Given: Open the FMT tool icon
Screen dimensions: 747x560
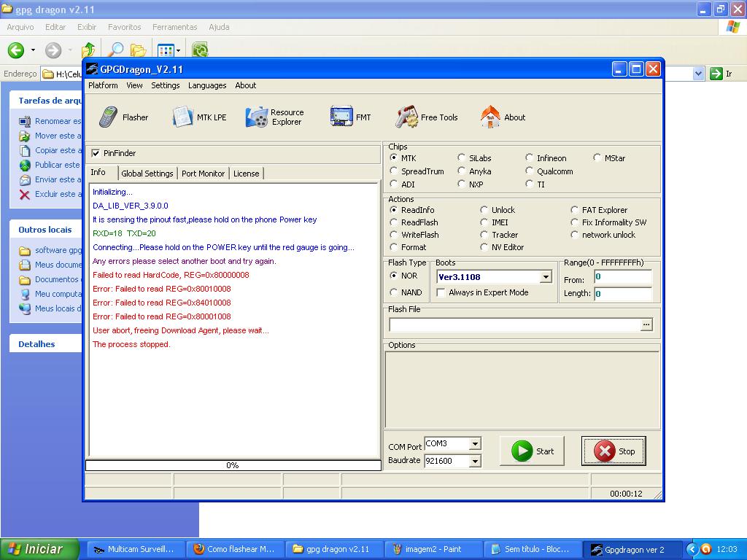Looking at the screenshot, I should (x=341, y=117).
